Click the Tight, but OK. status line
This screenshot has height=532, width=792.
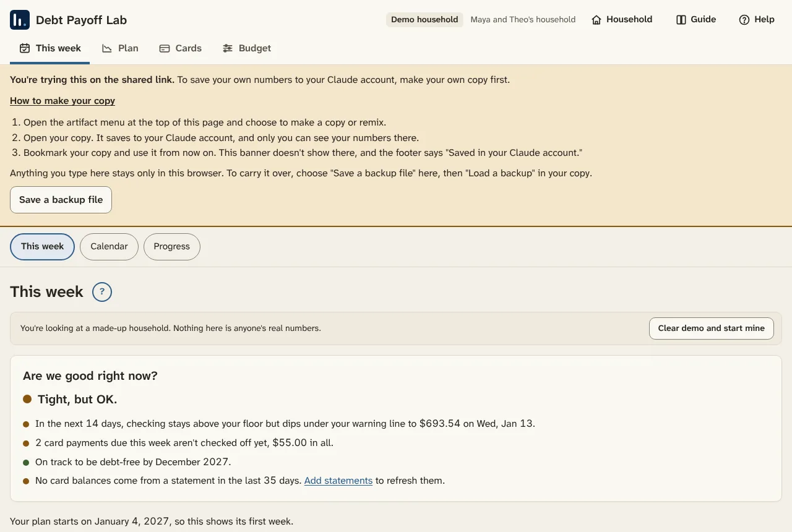tap(70, 400)
